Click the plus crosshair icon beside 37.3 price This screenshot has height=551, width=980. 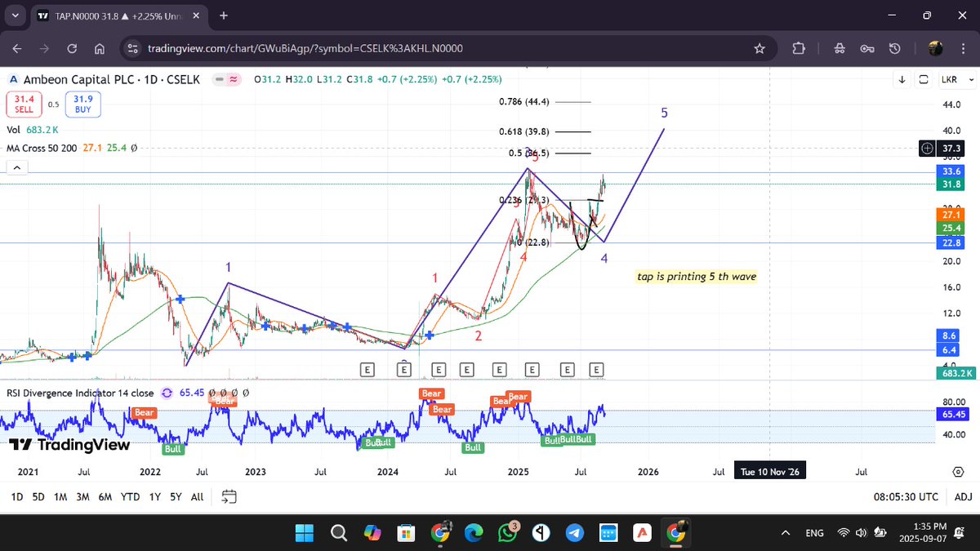928,149
